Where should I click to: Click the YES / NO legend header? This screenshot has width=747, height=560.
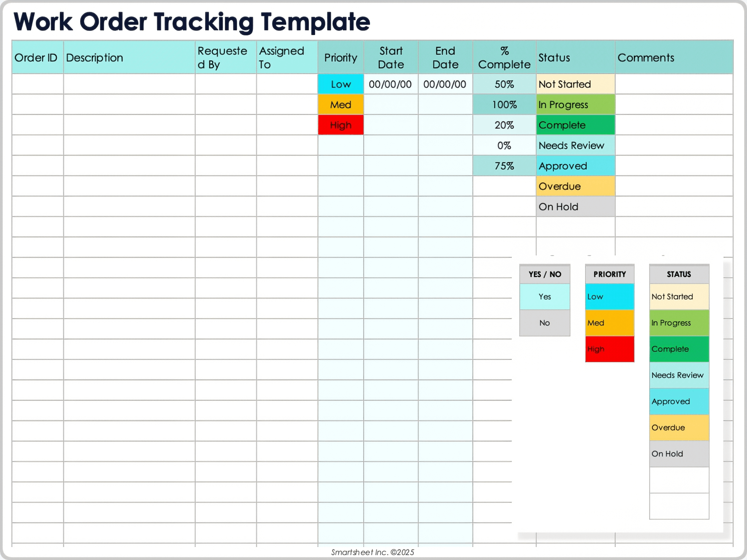(x=545, y=274)
